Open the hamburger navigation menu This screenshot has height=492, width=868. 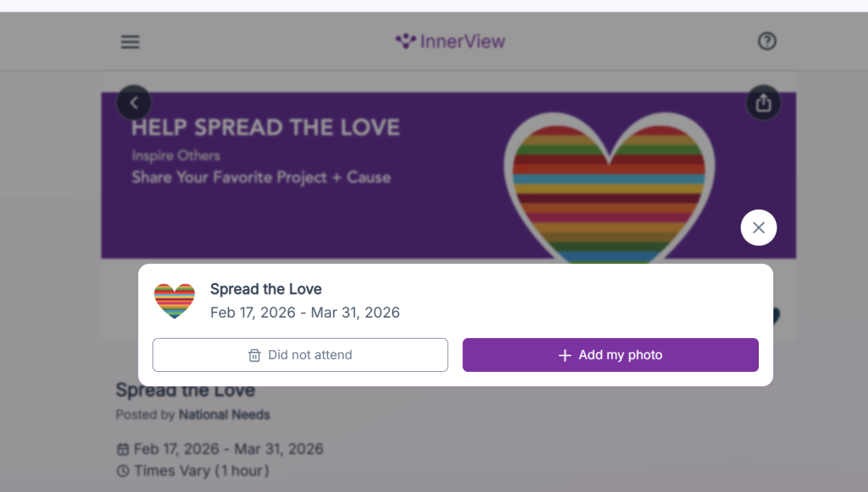pos(130,42)
